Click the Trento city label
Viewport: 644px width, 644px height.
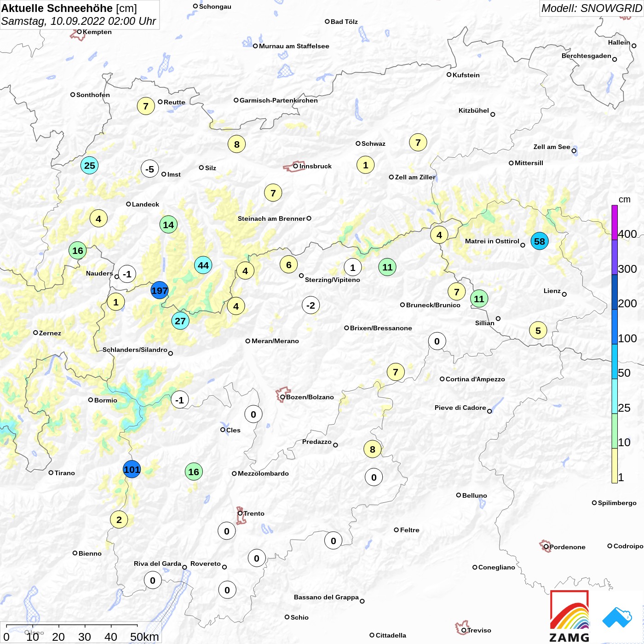[x=254, y=513]
